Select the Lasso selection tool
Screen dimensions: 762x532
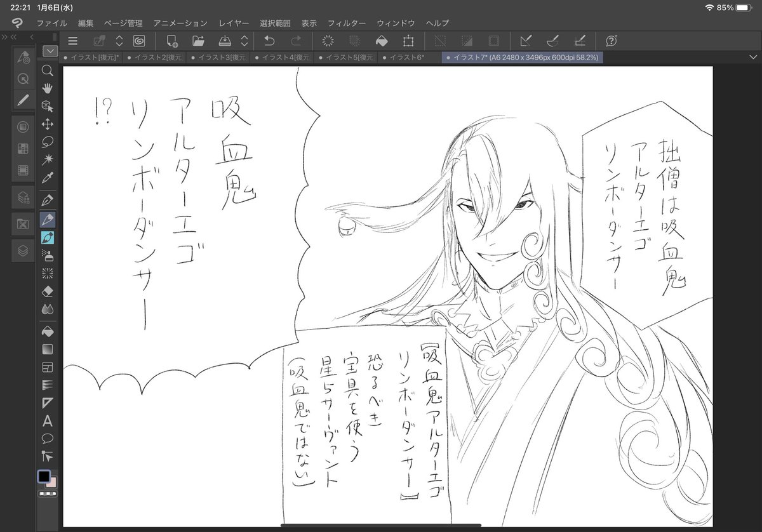(x=47, y=142)
